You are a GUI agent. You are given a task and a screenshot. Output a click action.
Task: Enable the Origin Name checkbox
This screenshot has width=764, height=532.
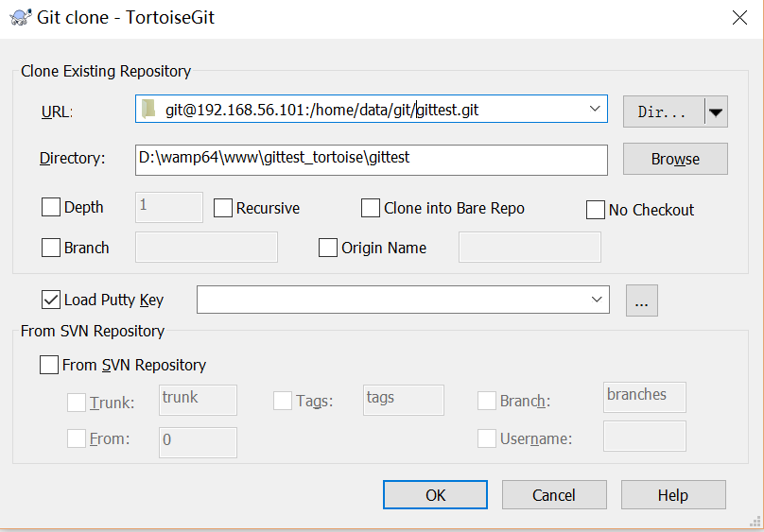pos(328,248)
